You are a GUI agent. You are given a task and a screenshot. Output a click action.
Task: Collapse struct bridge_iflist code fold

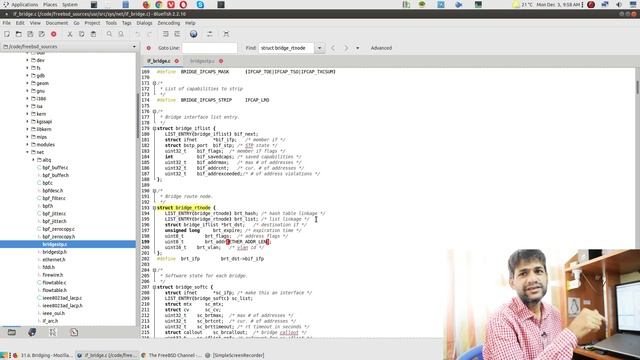[154, 129]
